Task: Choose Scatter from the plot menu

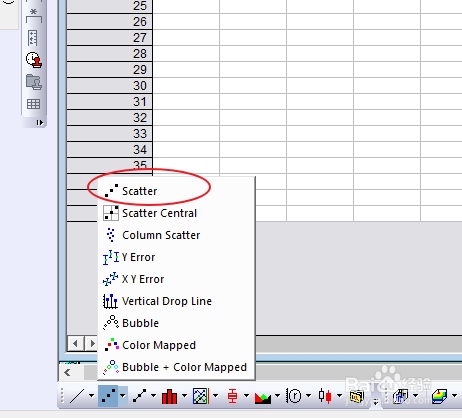Action: point(176,191)
